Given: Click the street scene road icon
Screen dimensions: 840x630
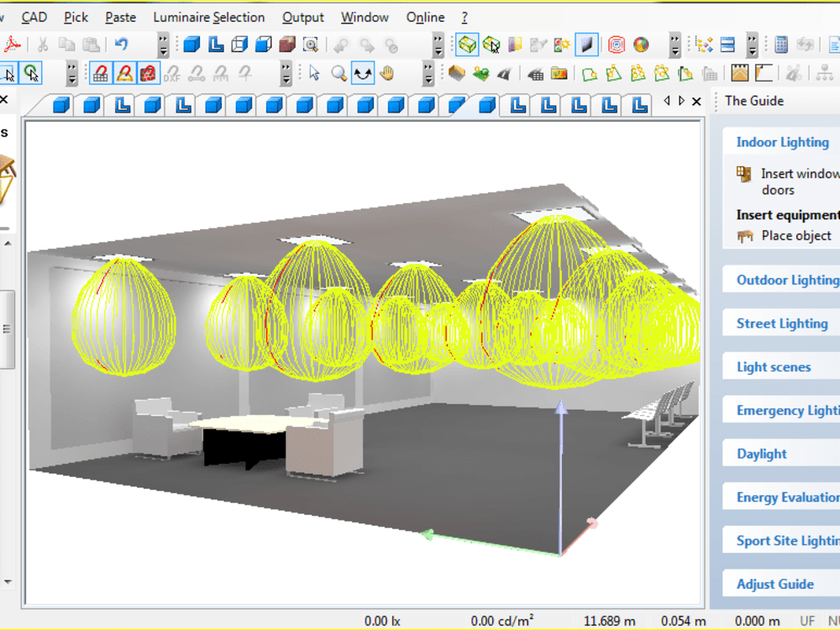Looking at the screenshot, I should click(504, 73).
